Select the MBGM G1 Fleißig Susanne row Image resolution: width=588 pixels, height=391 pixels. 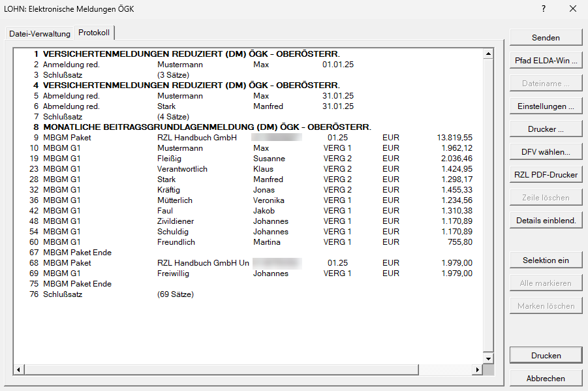(196, 159)
